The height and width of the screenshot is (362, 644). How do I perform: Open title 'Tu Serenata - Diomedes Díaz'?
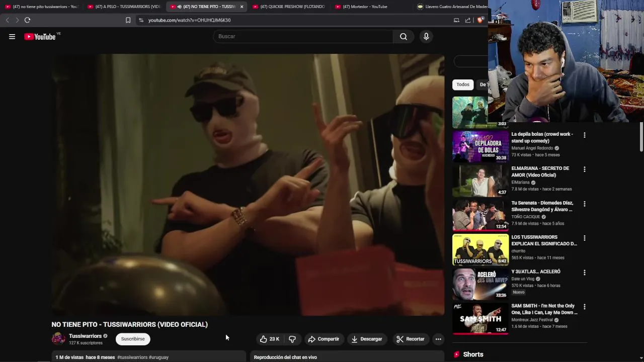[x=542, y=206]
